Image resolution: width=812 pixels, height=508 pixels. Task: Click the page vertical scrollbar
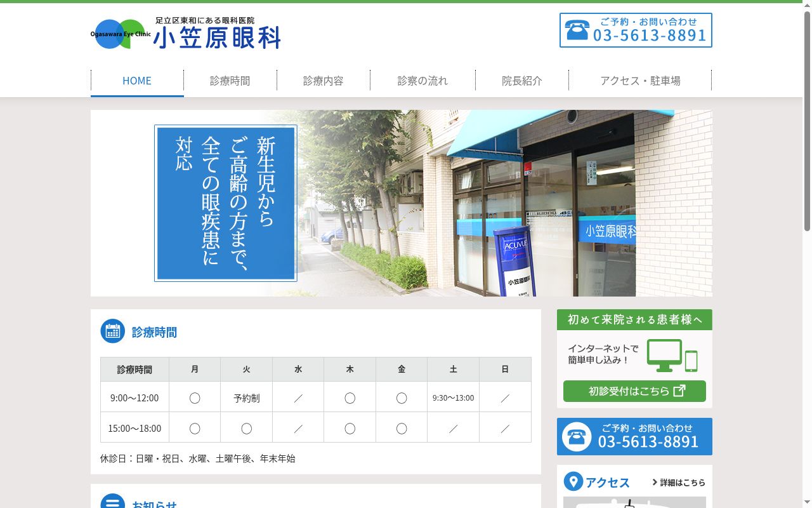pos(807,121)
